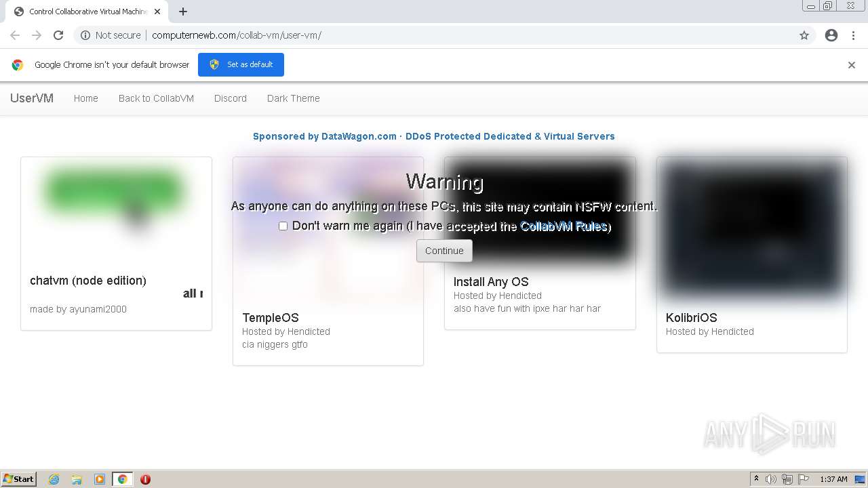
Task: Go back using browser back arrow
Action: pyautogui.click(x=15, y=35)
